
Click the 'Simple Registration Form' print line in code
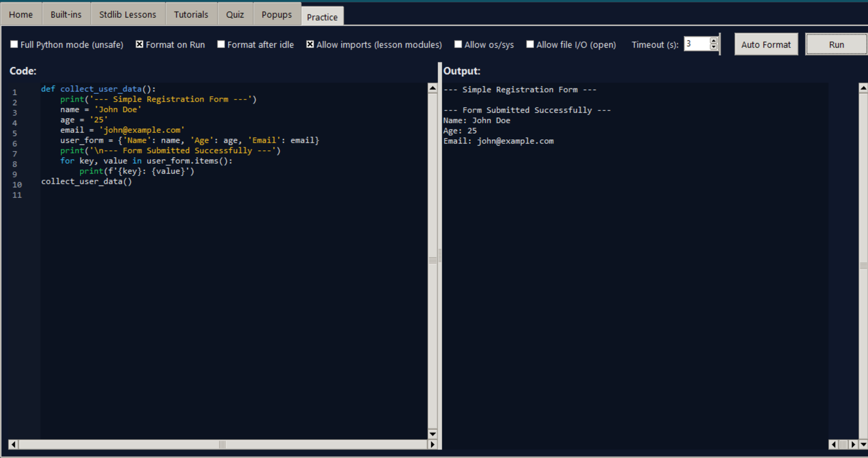pyautogui.click(x=158, y=99)
